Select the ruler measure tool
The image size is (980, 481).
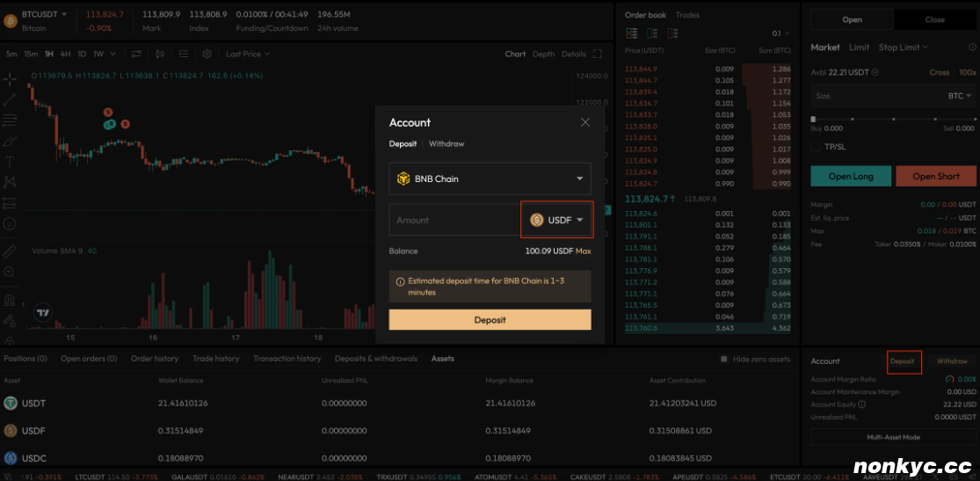[10, 251]
